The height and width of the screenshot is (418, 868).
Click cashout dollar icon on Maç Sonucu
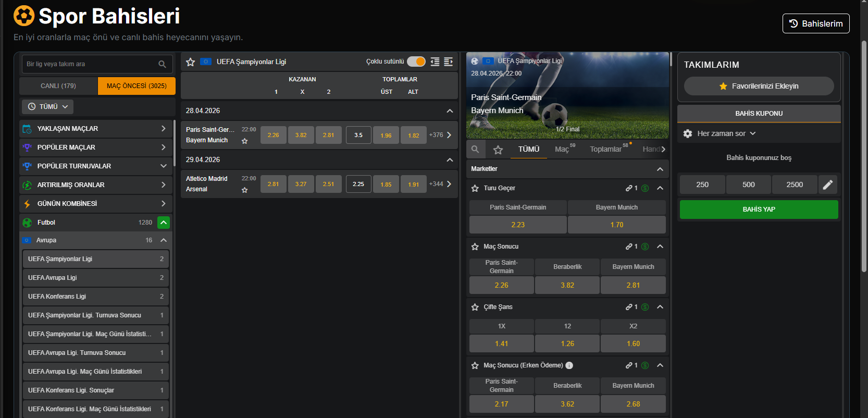coord(645,247)
